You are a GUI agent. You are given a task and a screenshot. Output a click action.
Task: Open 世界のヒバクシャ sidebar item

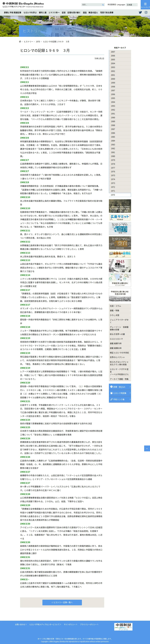120,357
